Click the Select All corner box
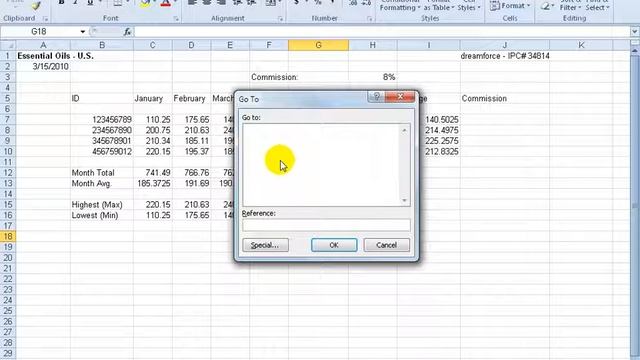 tap(8, 45)
